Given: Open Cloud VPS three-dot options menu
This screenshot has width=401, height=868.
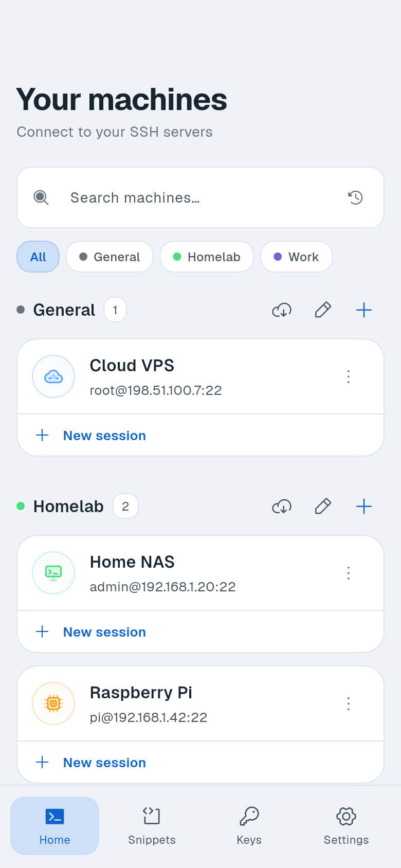Looking at the screenshot, I should 349,377.
